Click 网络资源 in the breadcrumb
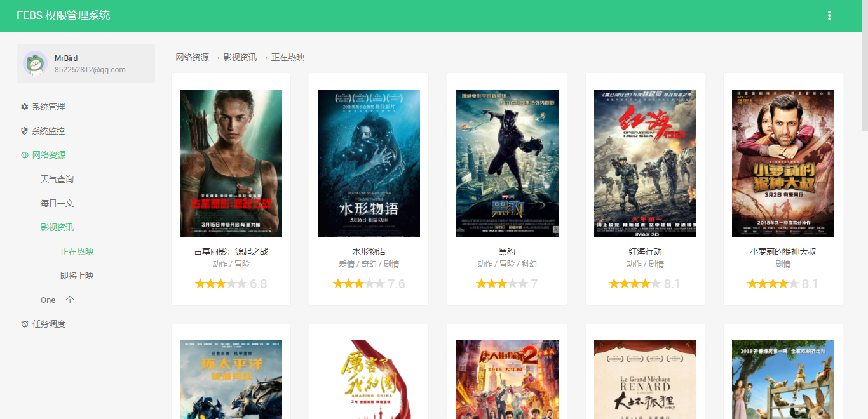Viewport: 868px width, 419px height. click(x=193, y=57)
